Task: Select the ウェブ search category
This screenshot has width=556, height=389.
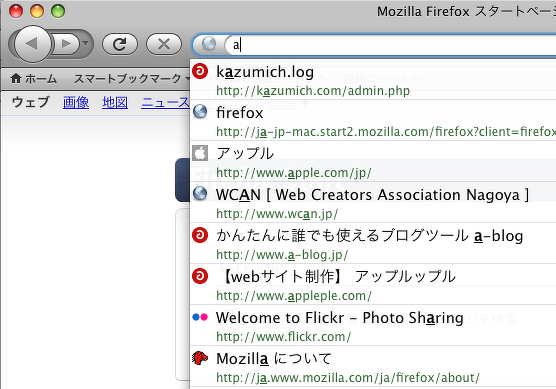Action: pos(30,102)
